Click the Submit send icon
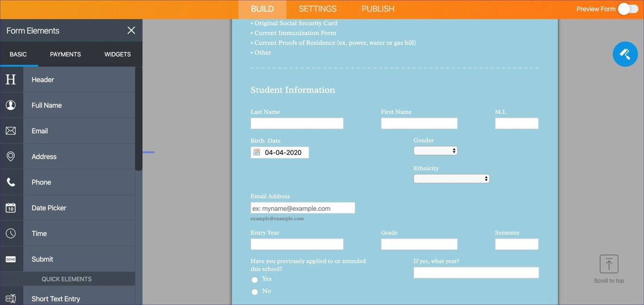 (x=10, y=259)
